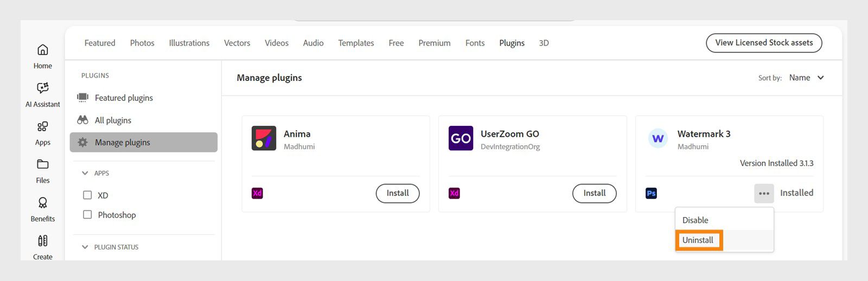Open the Sort by Name dropdown

[806, 78]
